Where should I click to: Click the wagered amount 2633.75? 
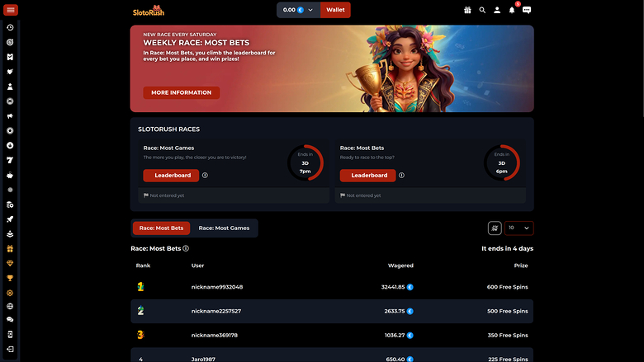point(395,311)
